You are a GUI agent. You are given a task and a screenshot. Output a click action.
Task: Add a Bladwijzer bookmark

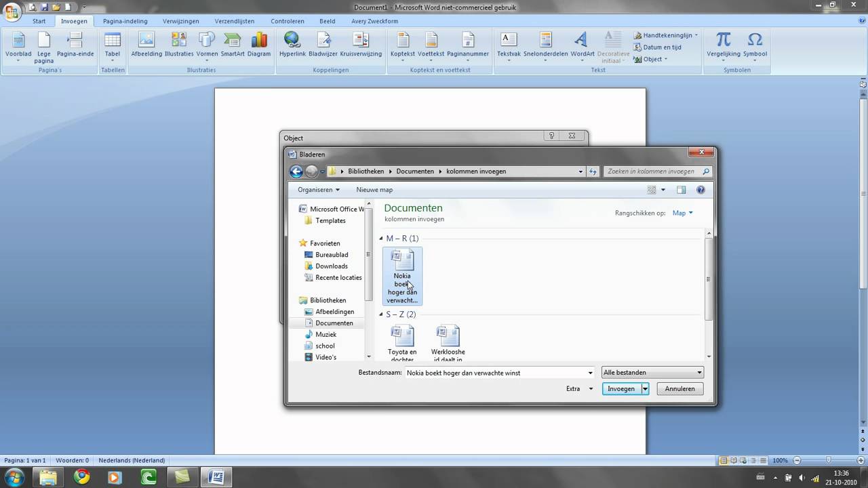point(323,44)
